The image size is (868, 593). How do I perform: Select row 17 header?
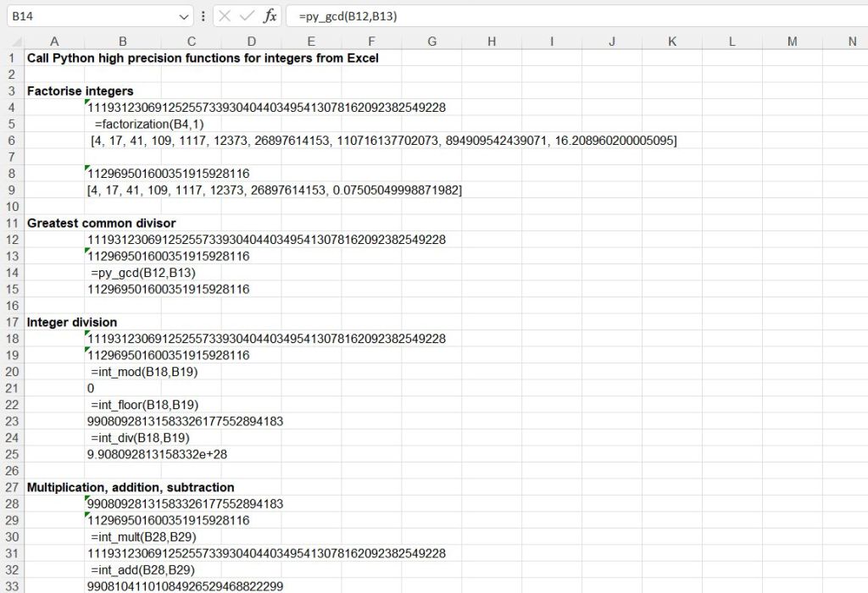click(x=12, y=322)
